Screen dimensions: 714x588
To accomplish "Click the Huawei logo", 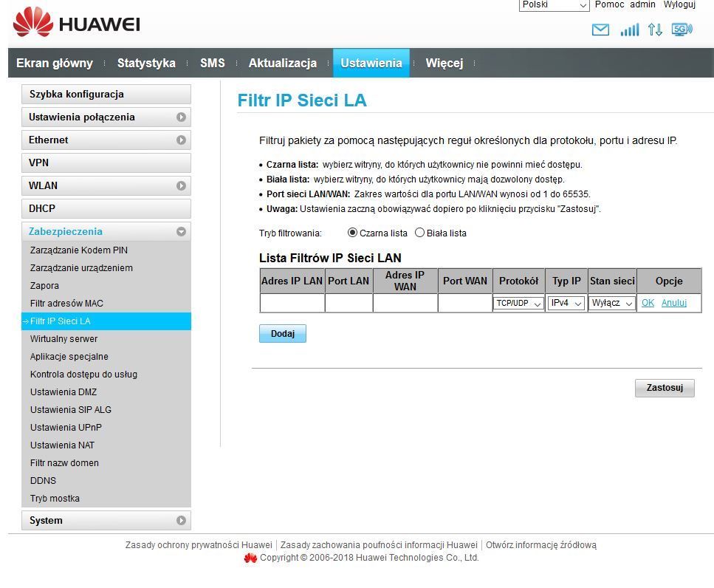I will [x=77, y=22].
